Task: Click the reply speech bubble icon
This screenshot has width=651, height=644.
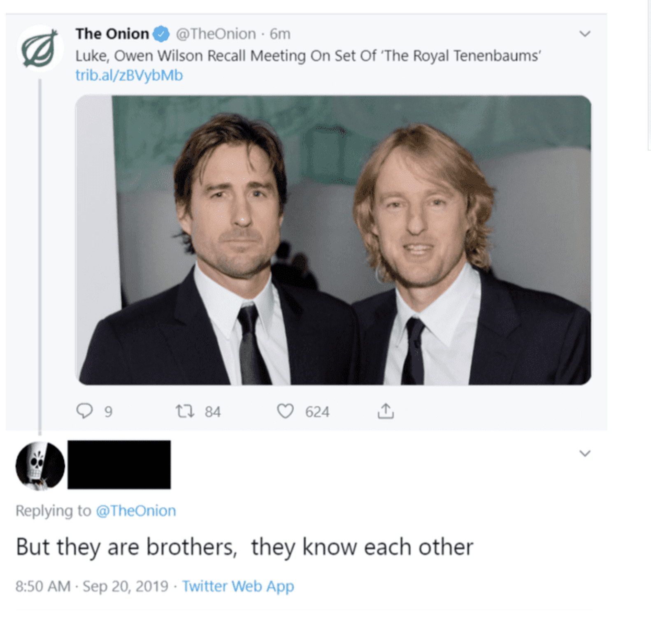Action: [84, 411]
